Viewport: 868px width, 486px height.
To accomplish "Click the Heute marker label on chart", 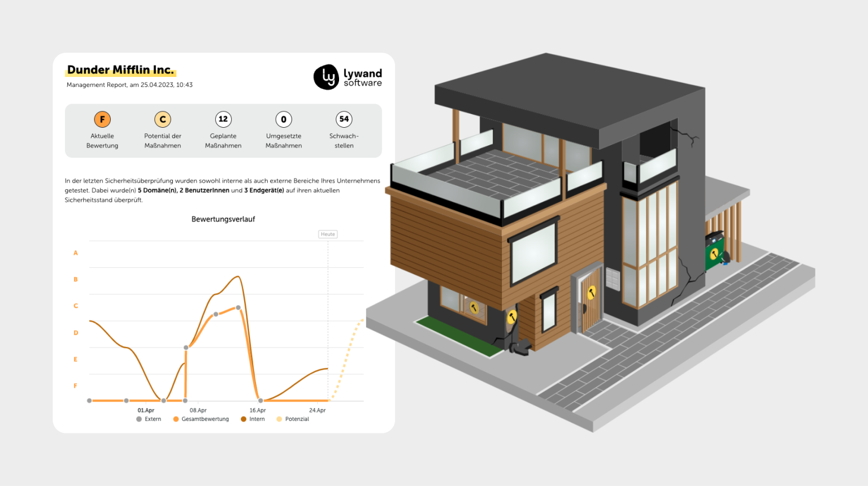I will click(328, 234).
